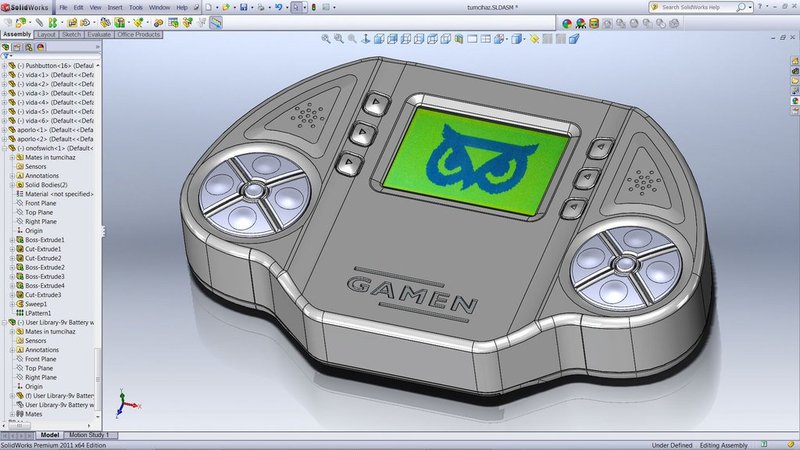Expand the aporlo<1> component node
Screen dimensions: 800x450
coord(5,130)
